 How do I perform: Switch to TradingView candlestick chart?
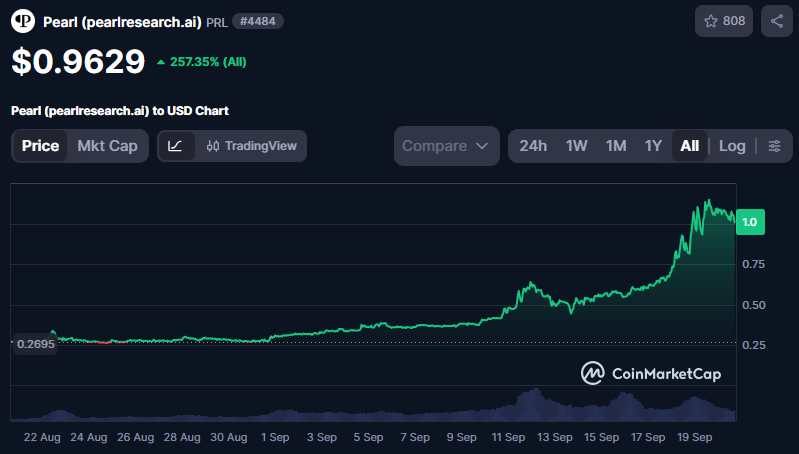click(x=252, y=146)
